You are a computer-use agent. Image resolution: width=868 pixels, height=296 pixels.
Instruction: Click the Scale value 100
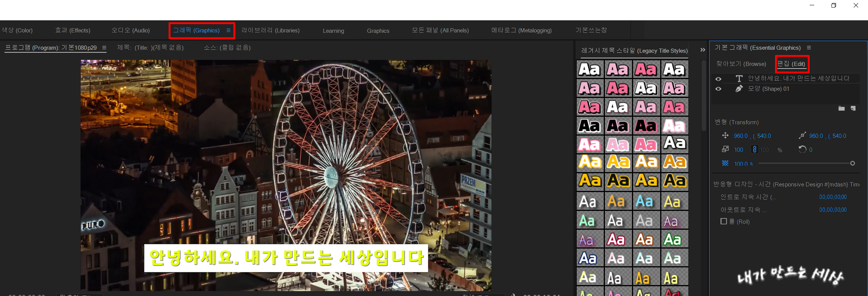point(739,150)
